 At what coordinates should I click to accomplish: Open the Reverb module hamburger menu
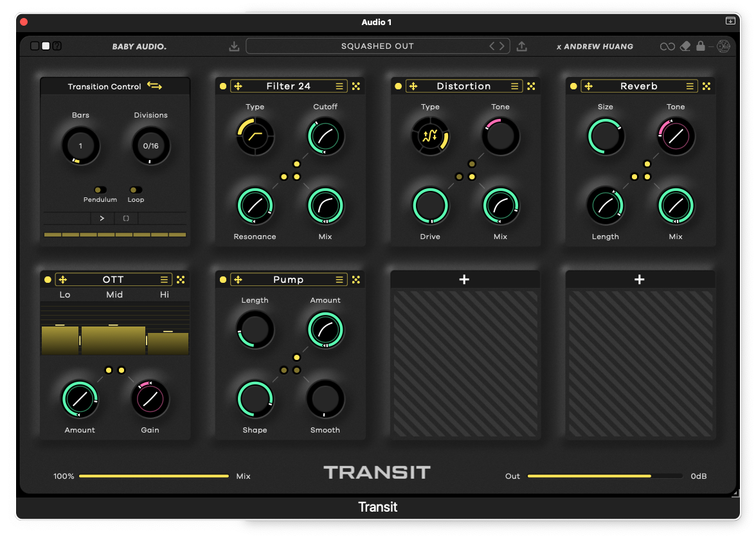point(690,86)
